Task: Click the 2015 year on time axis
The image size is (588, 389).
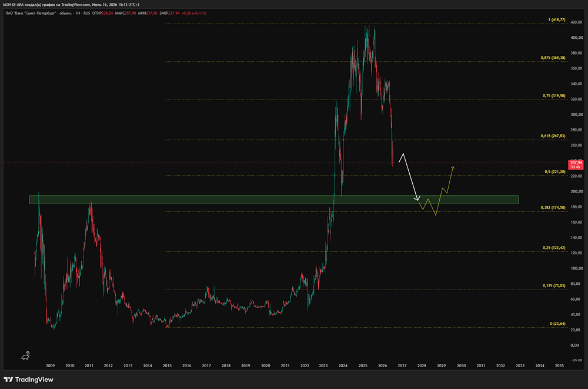Action: click(167, 365)
